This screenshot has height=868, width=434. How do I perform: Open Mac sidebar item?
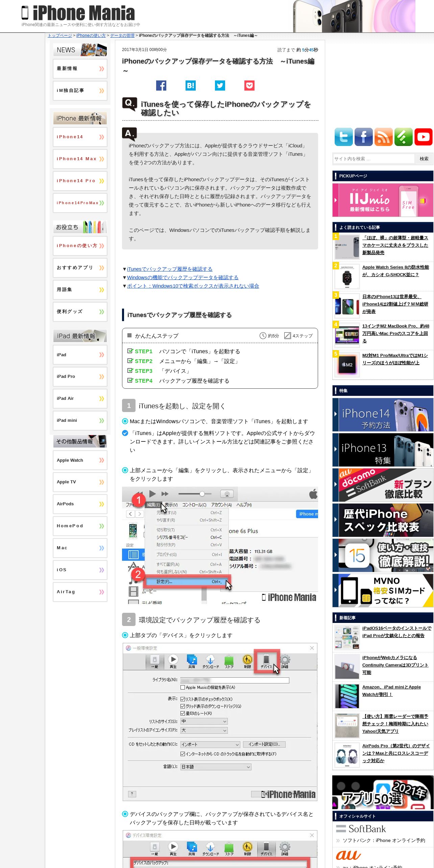coord(80,548)
